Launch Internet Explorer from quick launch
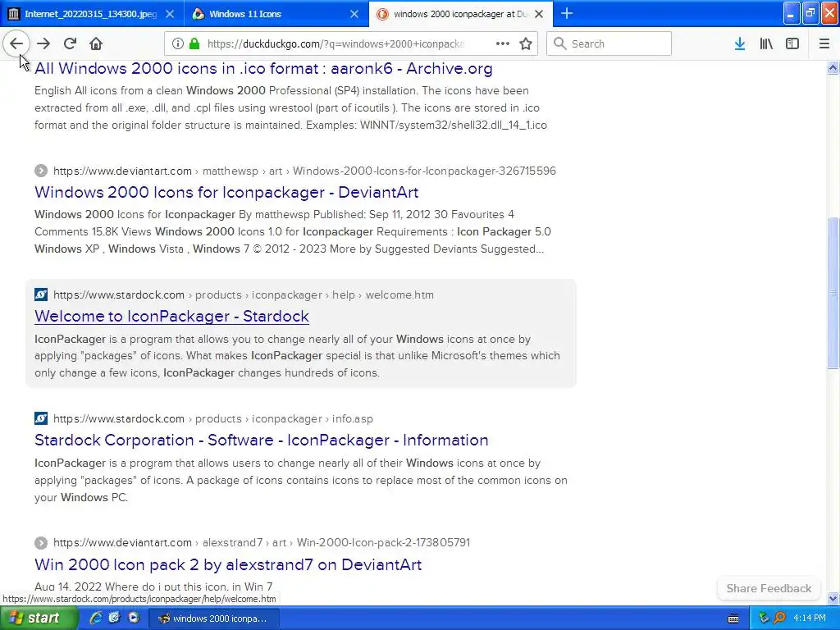The width and height of the screenshot is (840, 630). tap(96, 618)
